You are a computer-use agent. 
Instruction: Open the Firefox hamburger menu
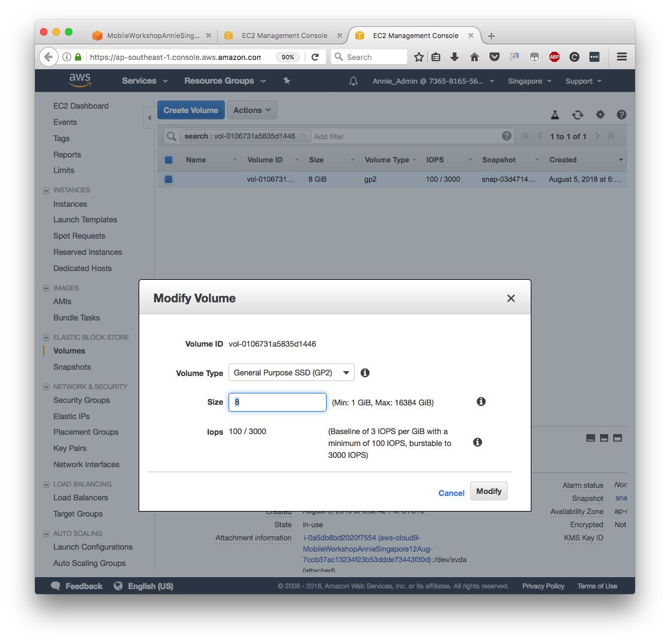point(622,56)
